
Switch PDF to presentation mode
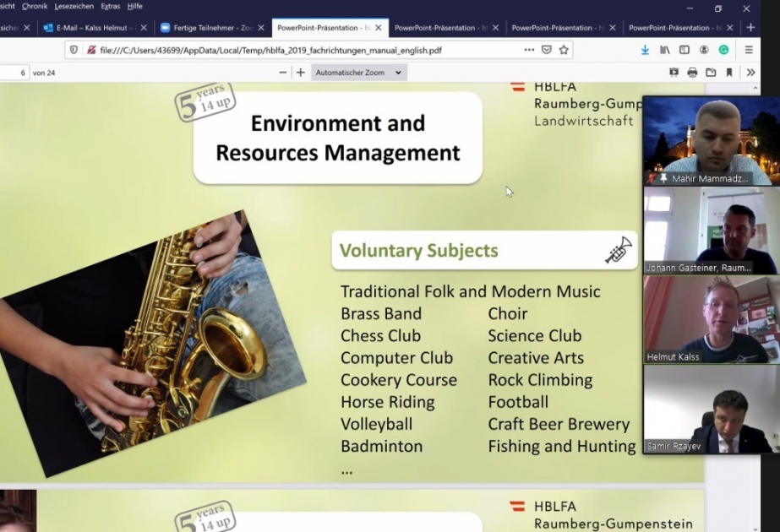[674, 73]
